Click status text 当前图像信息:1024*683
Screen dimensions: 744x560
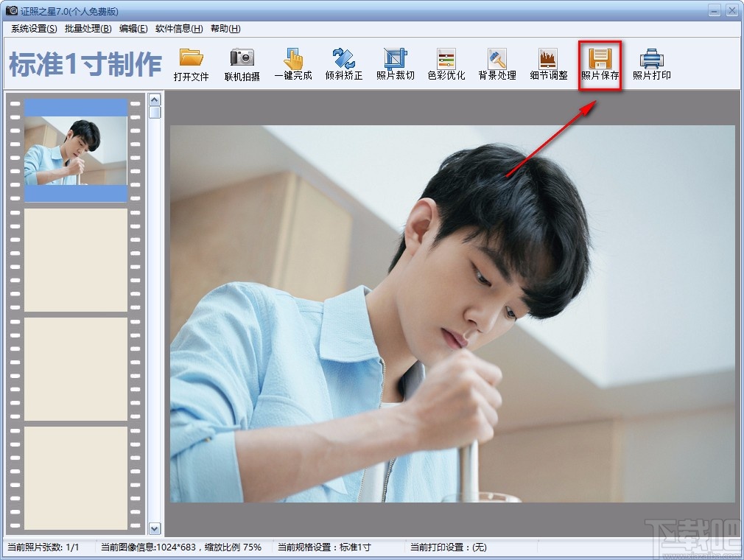pyautogui.click(x=148, y=547)
